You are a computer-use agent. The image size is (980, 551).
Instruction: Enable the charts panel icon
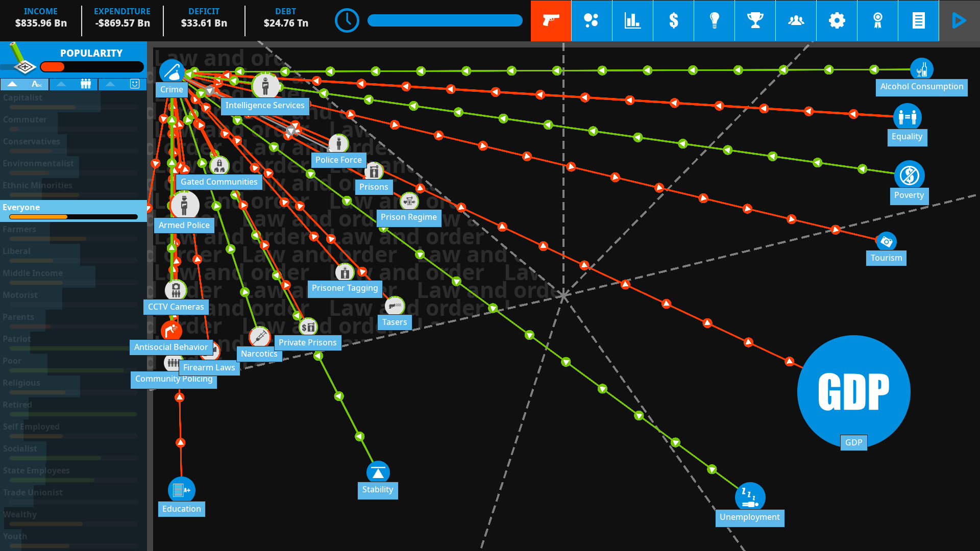point(633,20)
